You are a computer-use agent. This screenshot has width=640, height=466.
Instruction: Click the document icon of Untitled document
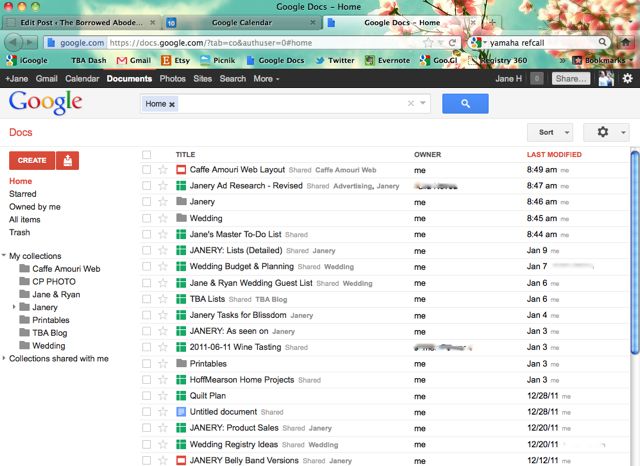click(x=181, y=412)
